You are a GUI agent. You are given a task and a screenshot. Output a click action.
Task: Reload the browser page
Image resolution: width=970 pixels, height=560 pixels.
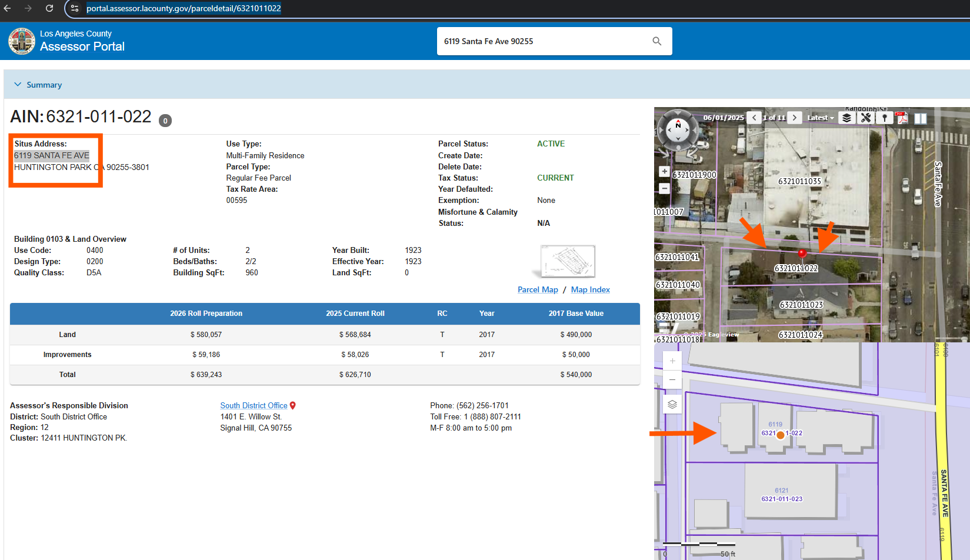click(49, 8)
